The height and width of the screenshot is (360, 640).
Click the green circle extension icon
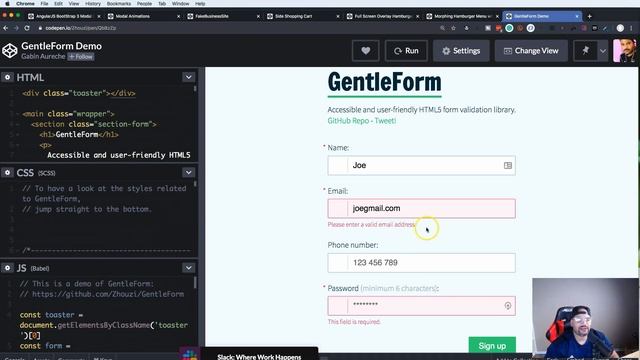pos(509,28)
